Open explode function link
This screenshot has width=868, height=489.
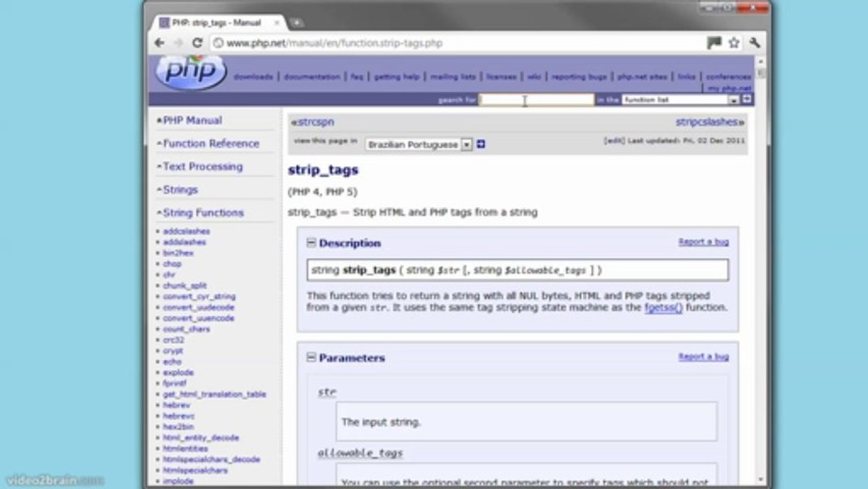(x=178, y=373)
